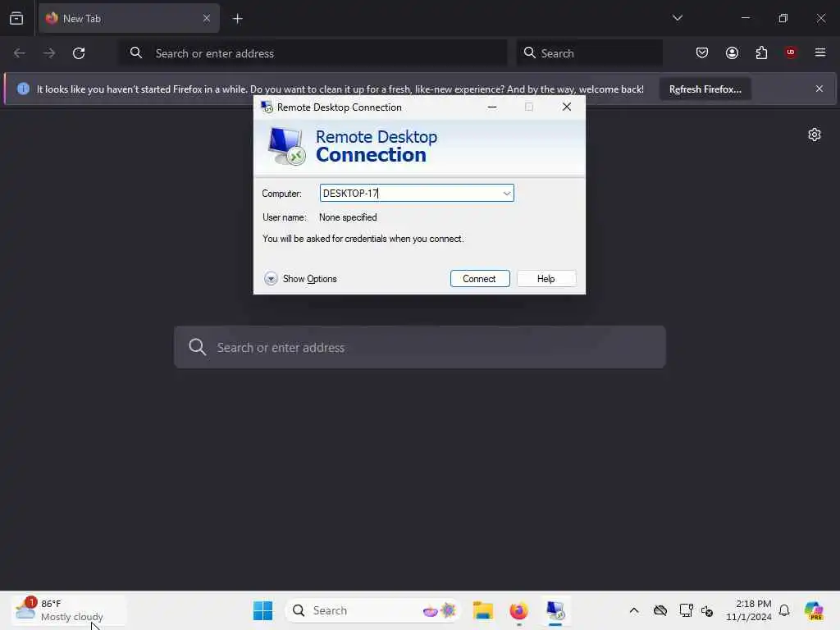
Task: Open the List all tabs chevron
Action: click(677, 18)
